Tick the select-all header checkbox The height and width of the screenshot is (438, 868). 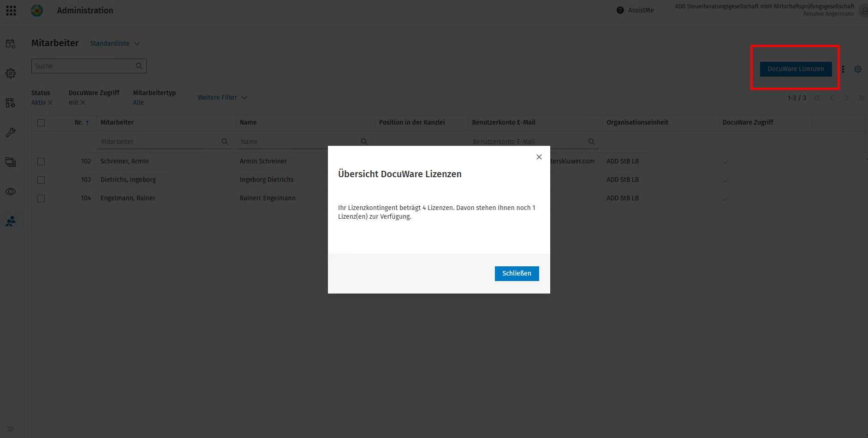[x=41, y=123]
